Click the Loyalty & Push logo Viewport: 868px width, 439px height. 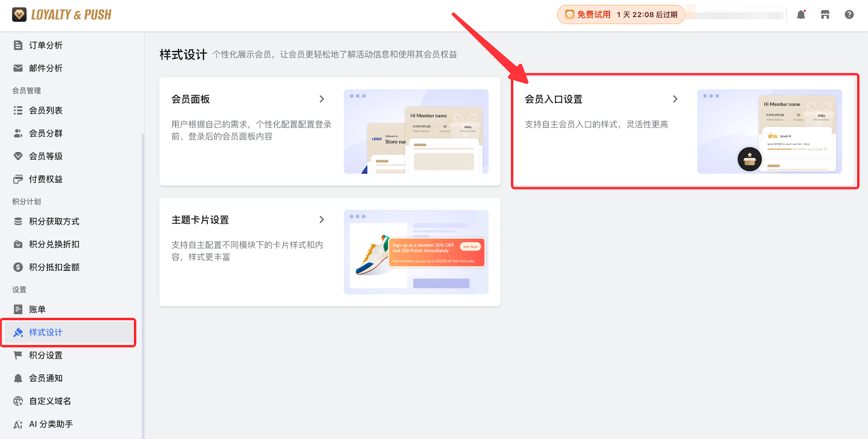click(x=62, y=15)
